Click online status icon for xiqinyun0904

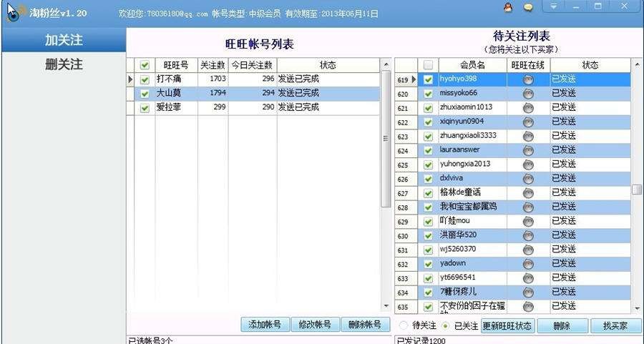(x=528, y=122)
